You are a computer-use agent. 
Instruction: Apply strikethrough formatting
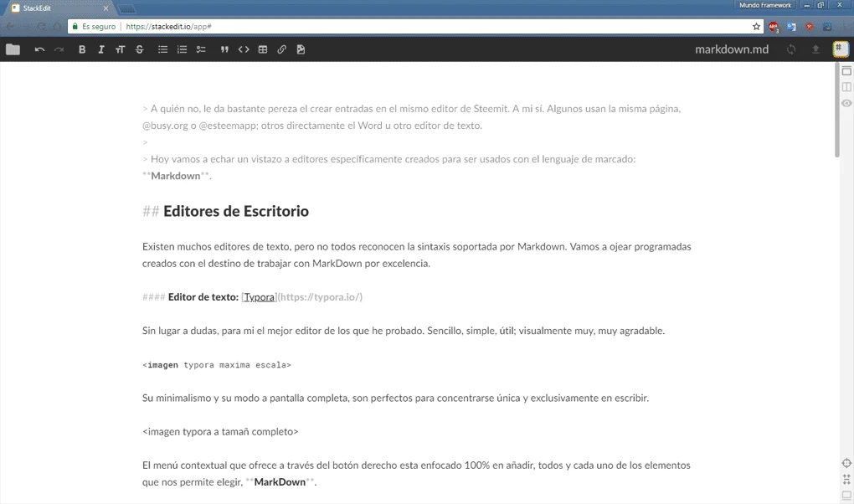pyautogui.click(x=139, y=49)
